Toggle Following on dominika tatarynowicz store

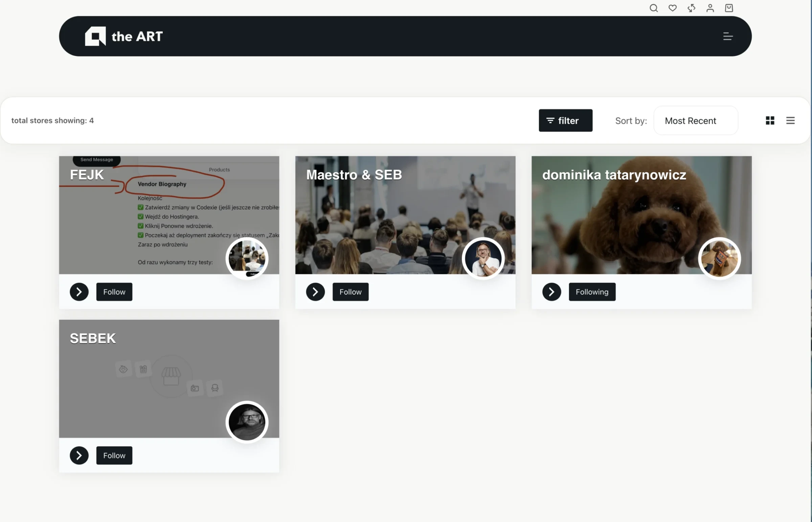(592, 292)
